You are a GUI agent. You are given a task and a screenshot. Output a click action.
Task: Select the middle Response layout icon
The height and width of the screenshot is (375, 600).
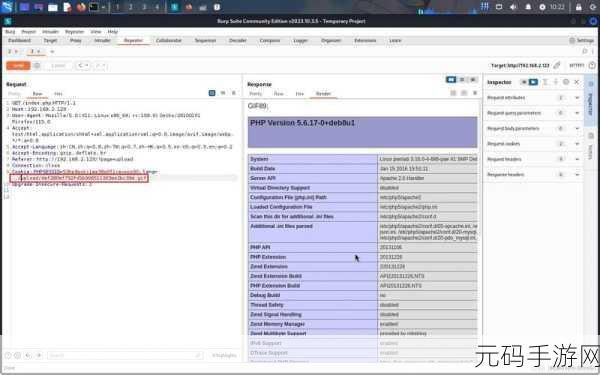click(x=462, y=80)
